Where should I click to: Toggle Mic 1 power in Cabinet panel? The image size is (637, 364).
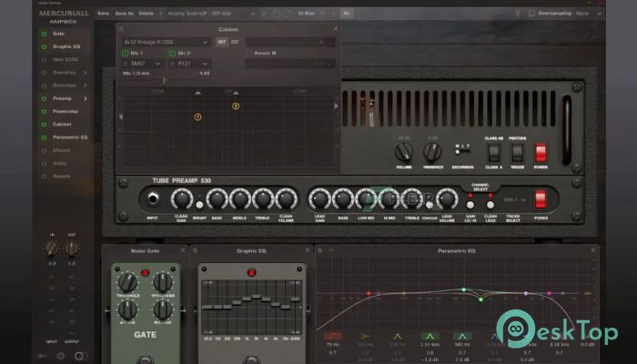click(x=126, y=53)
